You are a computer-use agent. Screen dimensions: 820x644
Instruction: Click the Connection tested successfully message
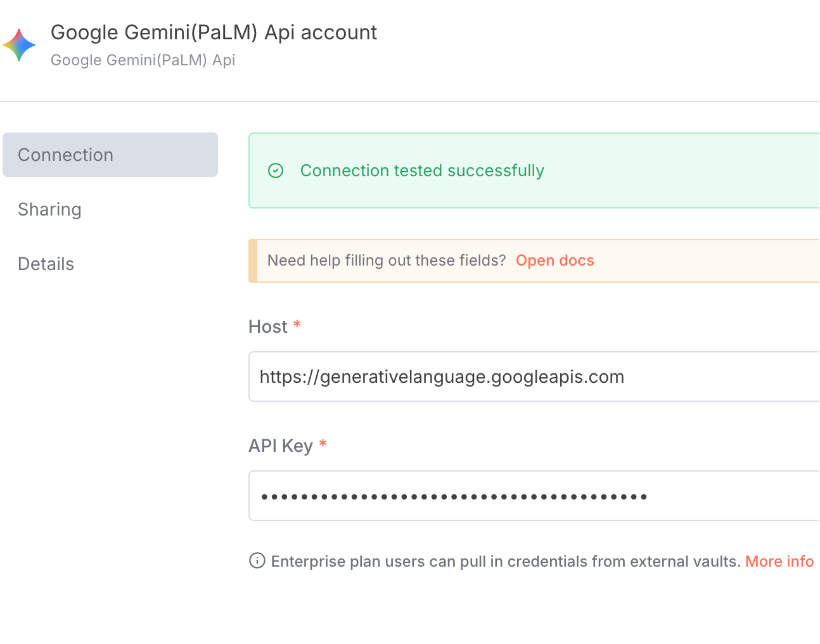pos(422,171)
